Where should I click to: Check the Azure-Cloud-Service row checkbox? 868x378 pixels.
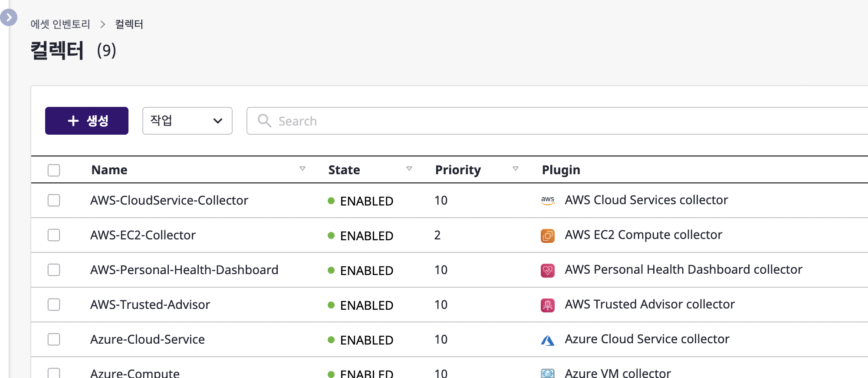click(x=54, y=339)
